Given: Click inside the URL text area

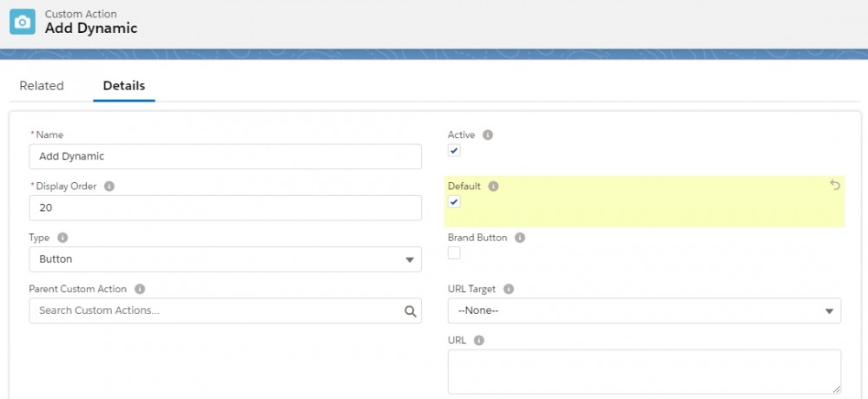Looking at the screenshot, I should click(644, 372).
